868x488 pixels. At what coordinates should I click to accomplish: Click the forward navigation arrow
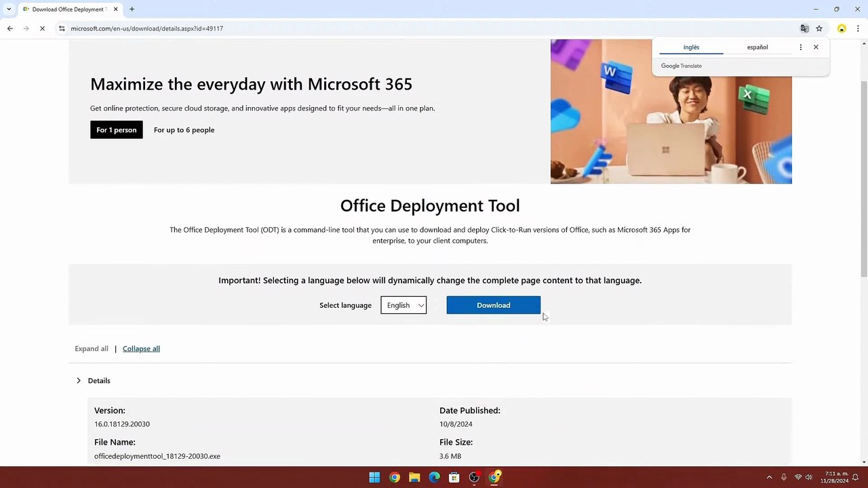click(26, 28)
